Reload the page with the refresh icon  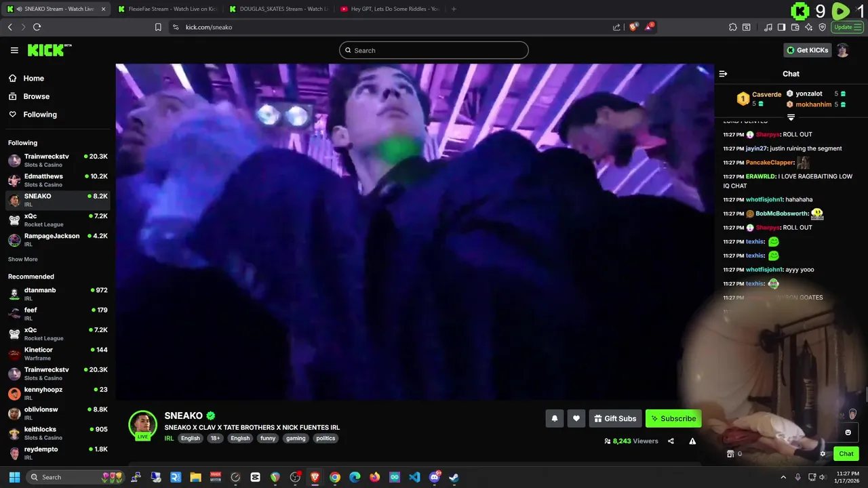pos(37,27)
